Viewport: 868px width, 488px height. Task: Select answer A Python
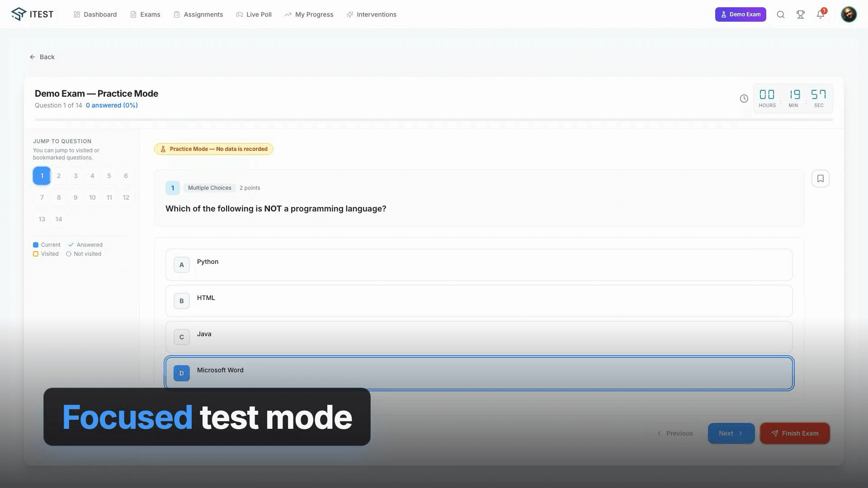coord(479,265)
